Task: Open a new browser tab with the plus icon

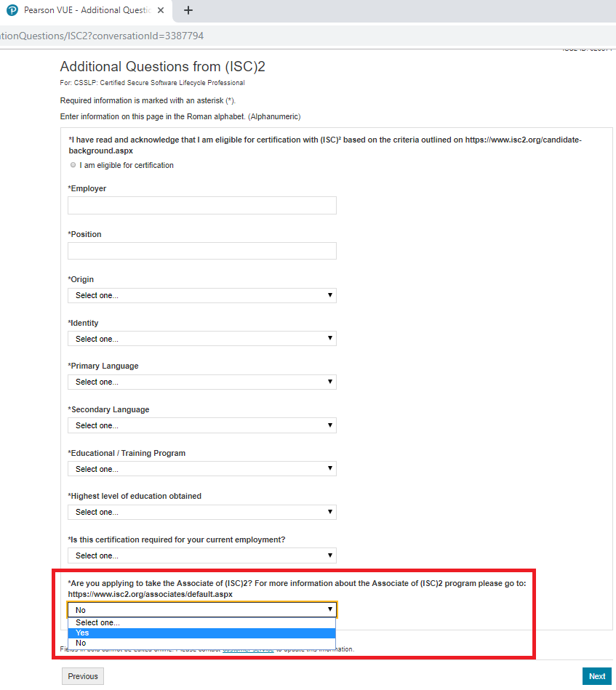Action: pyautogui.click(x=188, y=10)
